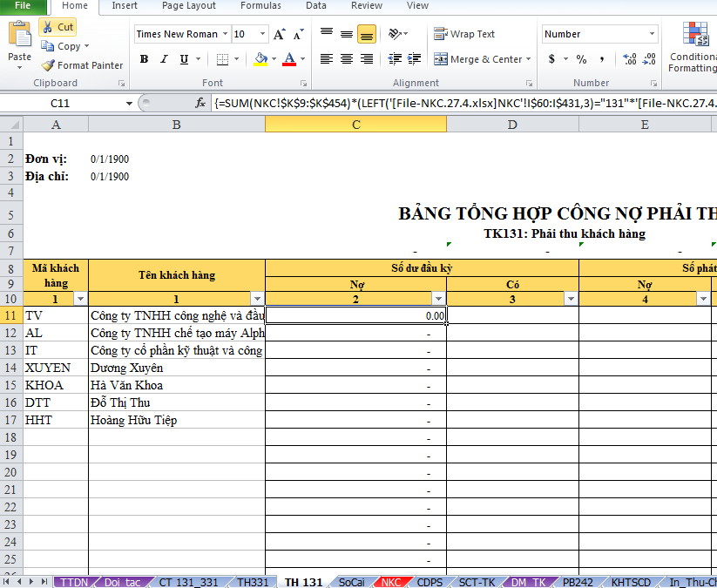Screen dimensions: 717x588
Task: Select cell Hoàng Hữu Tiệp
Action: pos(177,420)
